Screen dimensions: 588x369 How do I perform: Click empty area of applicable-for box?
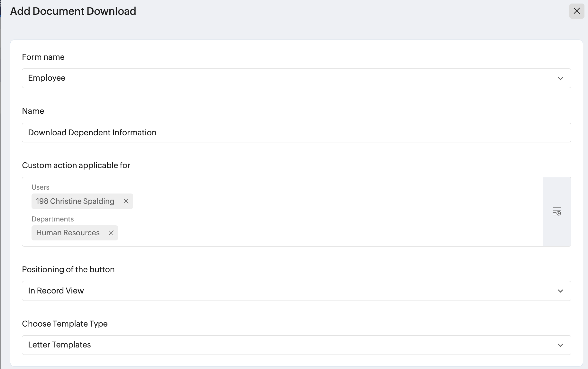click(x=322, y=212)
